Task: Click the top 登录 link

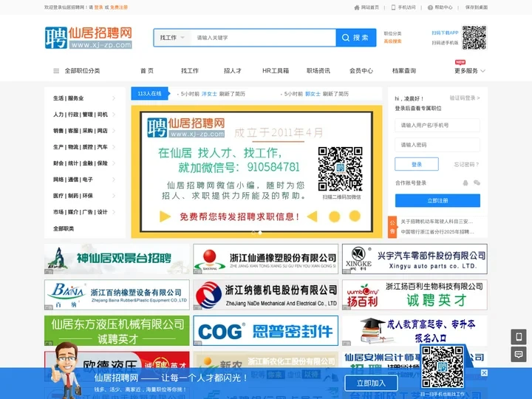Action: pos(99,7)
